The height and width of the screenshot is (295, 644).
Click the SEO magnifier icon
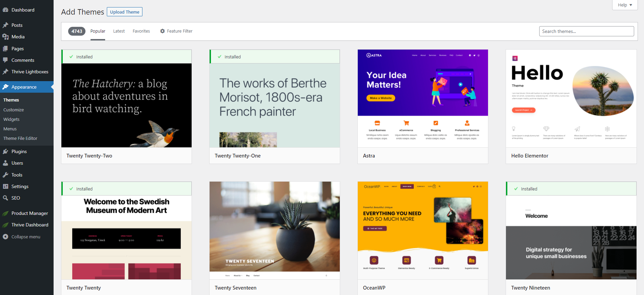pos(5,198)
